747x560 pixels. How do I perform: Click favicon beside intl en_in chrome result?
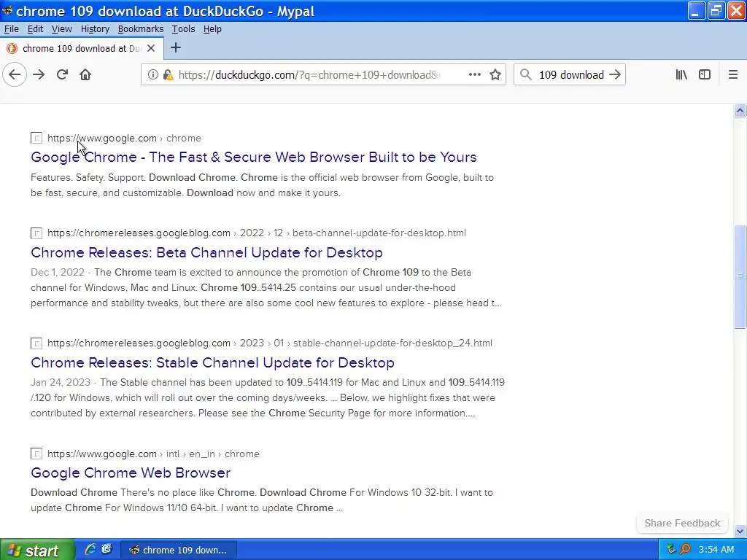(36, 454)
